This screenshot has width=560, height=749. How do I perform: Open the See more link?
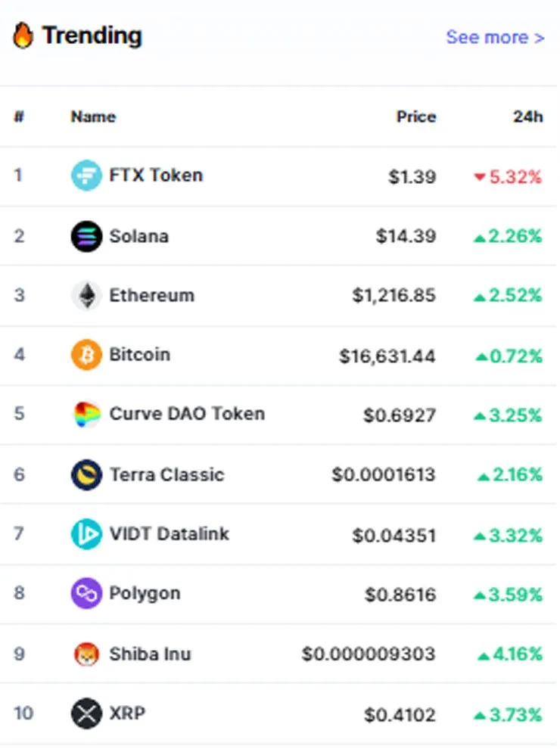point(495,37)
